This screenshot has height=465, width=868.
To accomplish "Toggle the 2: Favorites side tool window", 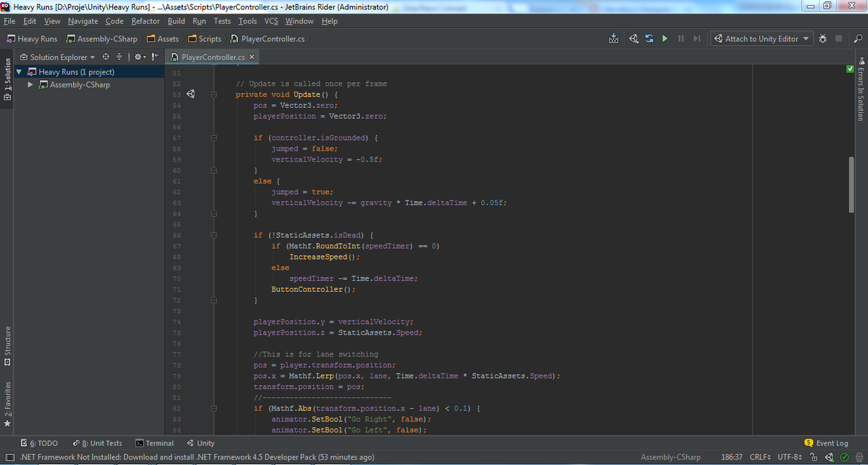I will pyautogui.click(x=7, y=404).
